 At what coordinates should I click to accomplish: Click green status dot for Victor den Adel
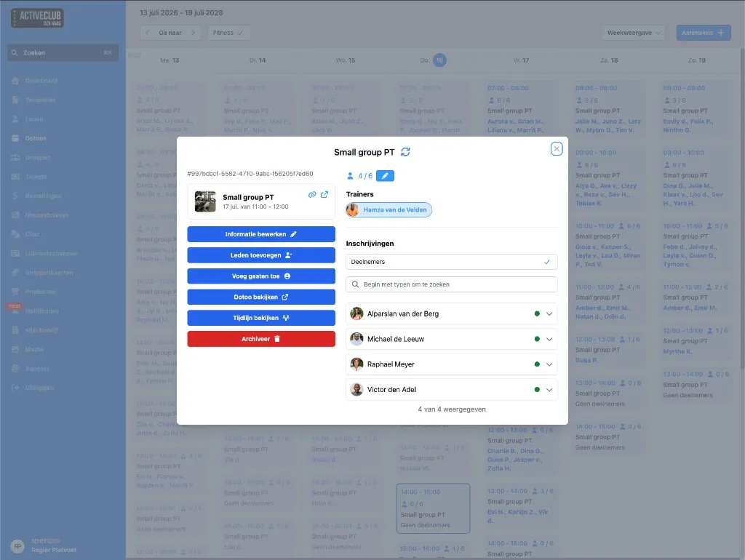click(x=537, y=390)
